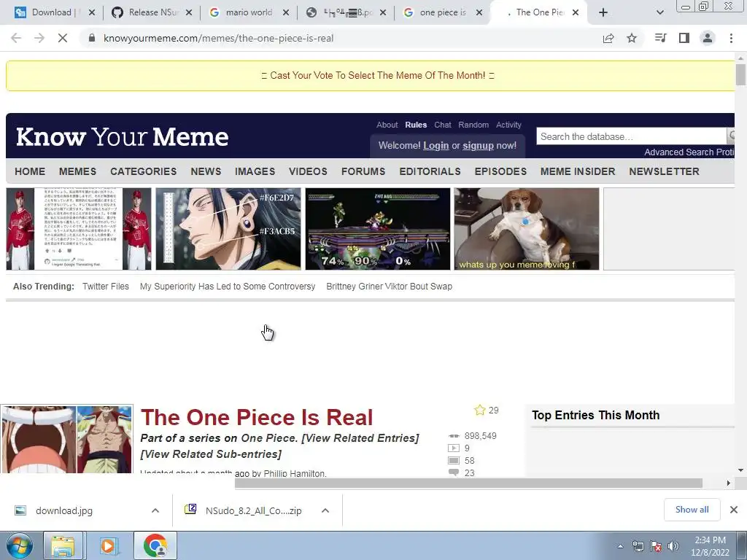This screenshot has width=747, height=560.
Task: Open the IMAGES nav item
Action: point(255,171)
